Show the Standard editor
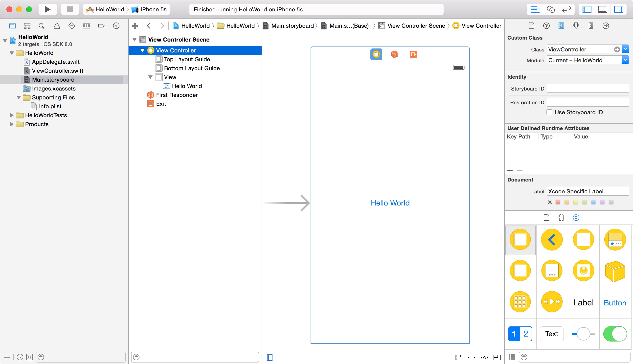The image size is (633, 364). (x=535, y=9)
